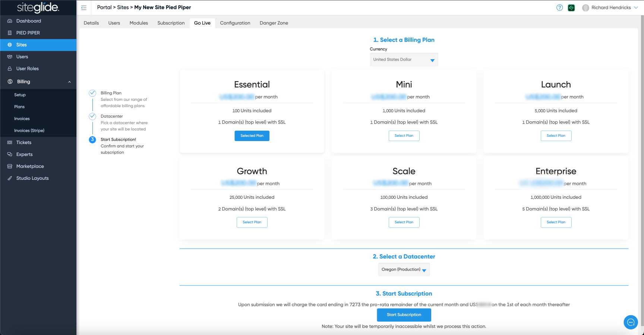The height and width of the screenshot is (335, 644).
Task: Open Invoices (Stripe) in billing submenu
Action: (x=29, y=131)
